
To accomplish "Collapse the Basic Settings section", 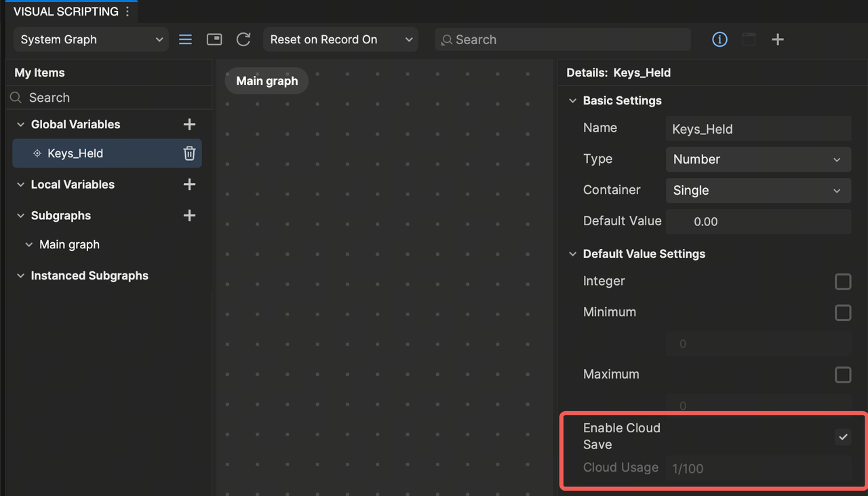I will pos(573,100).
